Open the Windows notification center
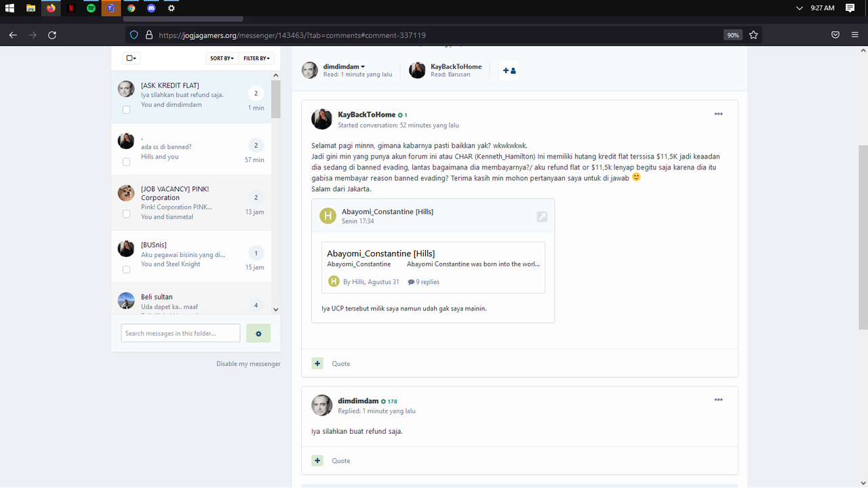The image size is (868, 488). coord(850,8)
